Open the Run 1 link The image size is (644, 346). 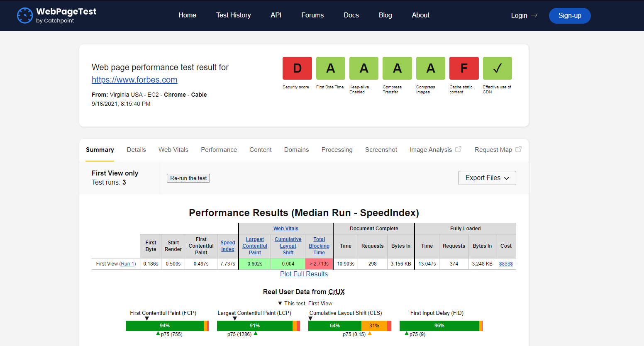tap(128, 264)
